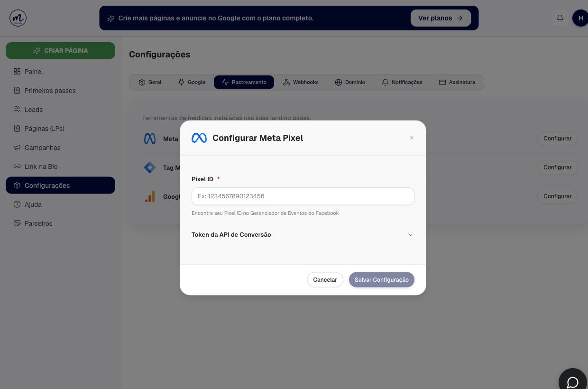Screen dimensions: 588x389
Task: Select the Rastreamento tab
Action: pos(244,82)
